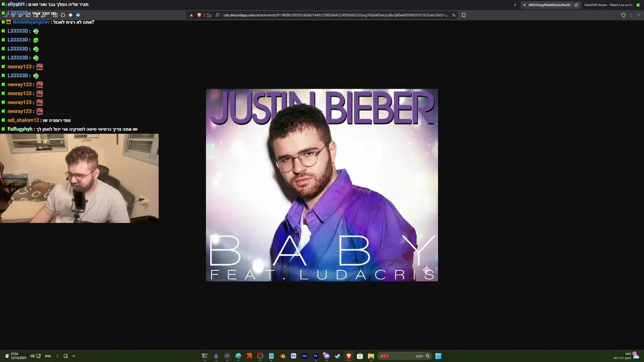The image size is (644, 362).
Task: Click username Falfugyhyh in chat
Action: click(20, 129)
